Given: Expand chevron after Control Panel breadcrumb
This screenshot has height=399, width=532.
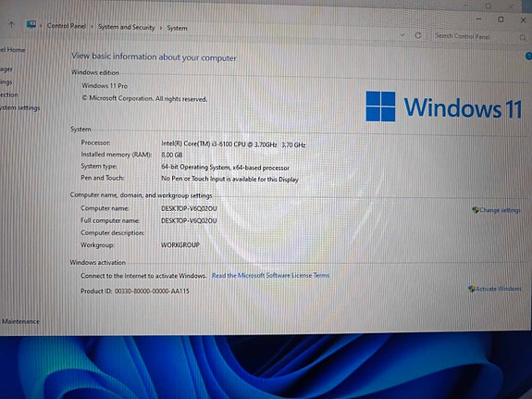Looking at the screenshot, I should pyautogui.click(x=92, y=27).
